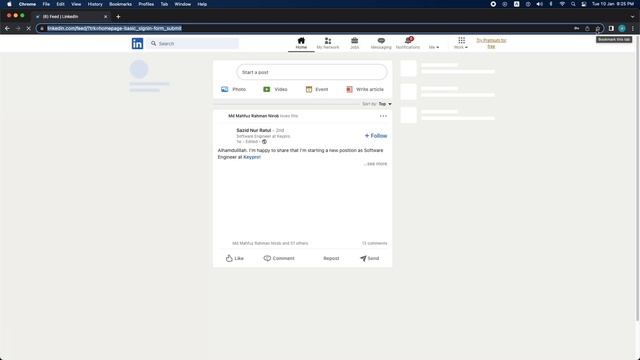Add a Video to a new post

(x=275, y=89)
